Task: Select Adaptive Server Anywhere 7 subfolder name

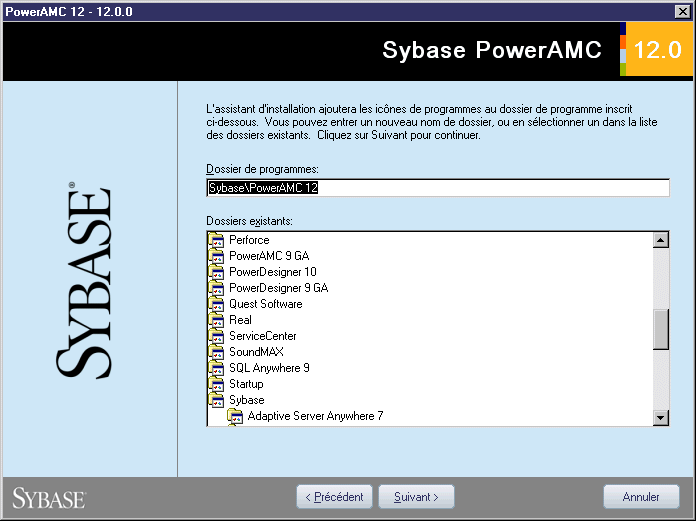Action: (315, 416)
